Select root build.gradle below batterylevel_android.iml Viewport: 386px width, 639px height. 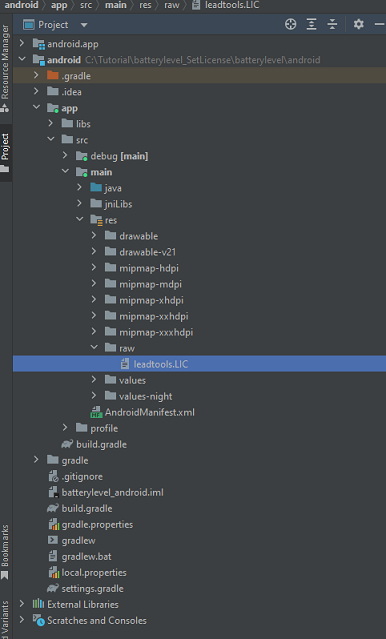(x=199, y=508)
